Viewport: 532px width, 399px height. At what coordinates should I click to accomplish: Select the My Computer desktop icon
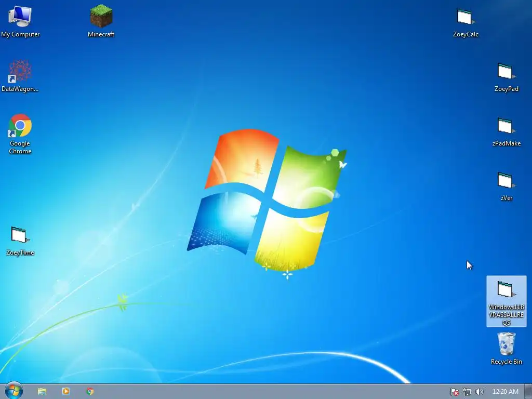[x=20, y=21]
